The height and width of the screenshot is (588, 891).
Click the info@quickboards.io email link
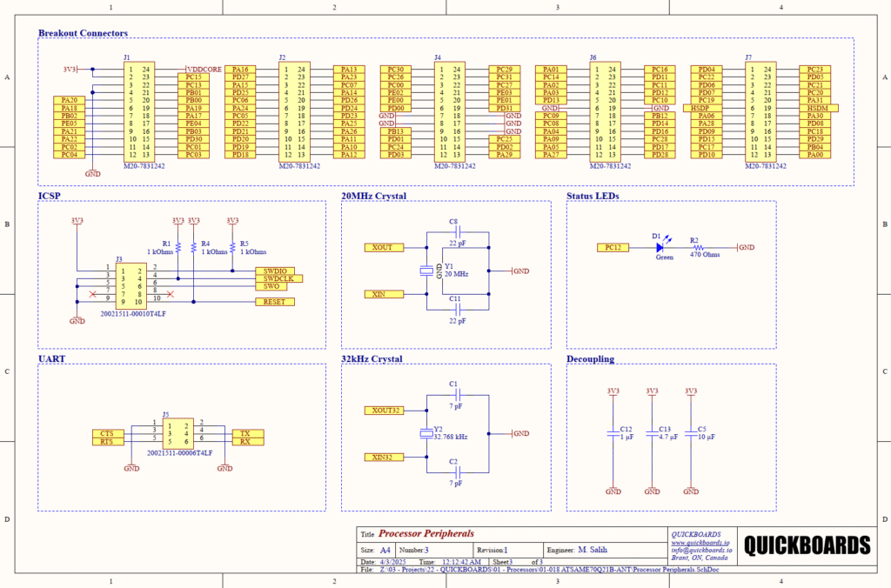701,551
